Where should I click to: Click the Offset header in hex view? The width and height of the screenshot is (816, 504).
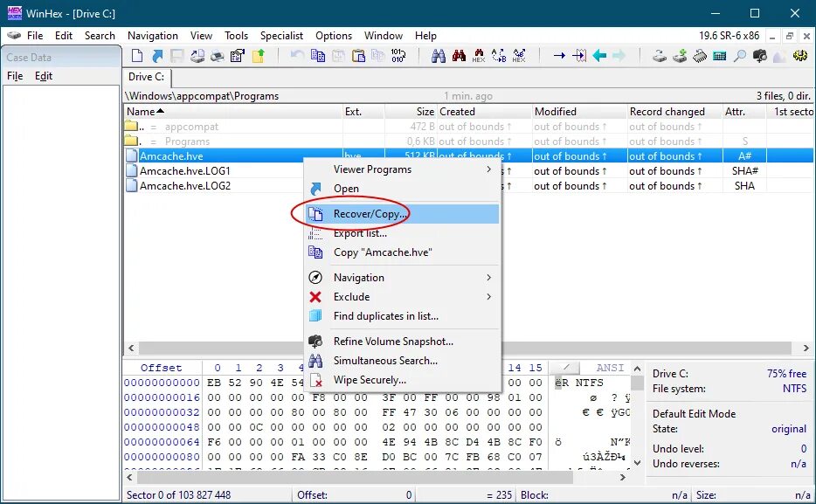click(x=162, y=368)
